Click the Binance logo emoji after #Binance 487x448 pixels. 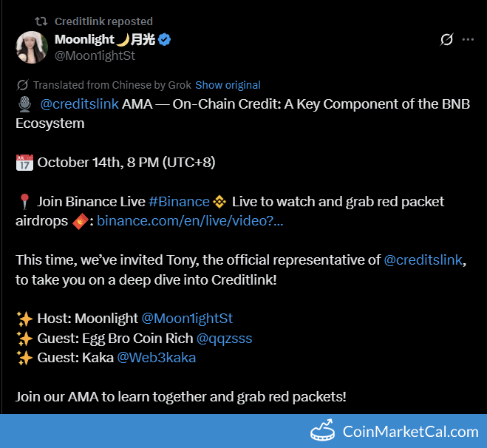[x=219, y=201]
